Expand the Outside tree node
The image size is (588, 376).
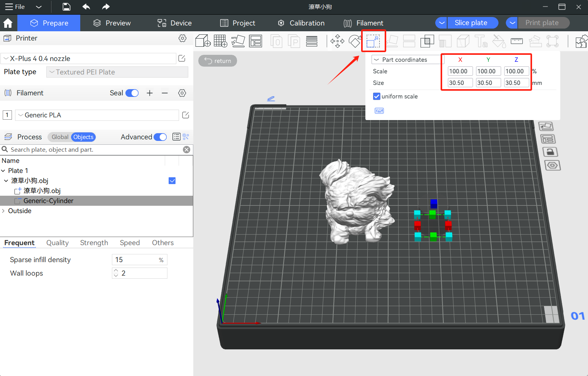tap(3, 211)
